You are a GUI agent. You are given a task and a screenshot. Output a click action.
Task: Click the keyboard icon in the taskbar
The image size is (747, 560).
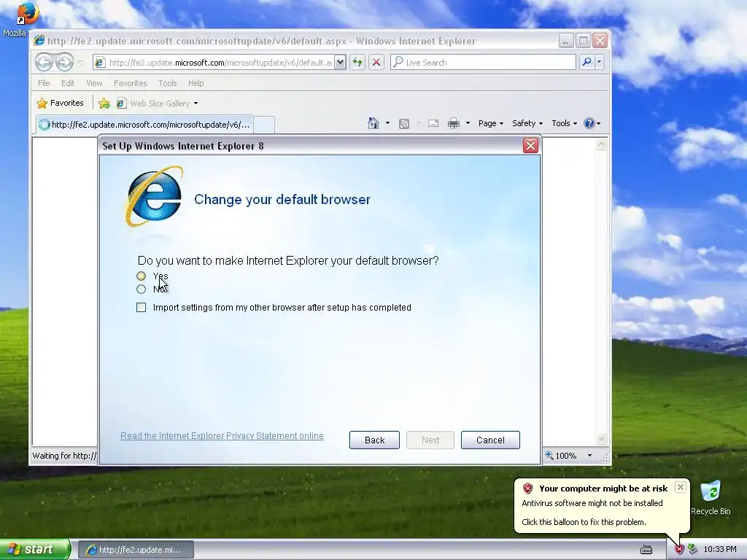(x=646, y=550)
